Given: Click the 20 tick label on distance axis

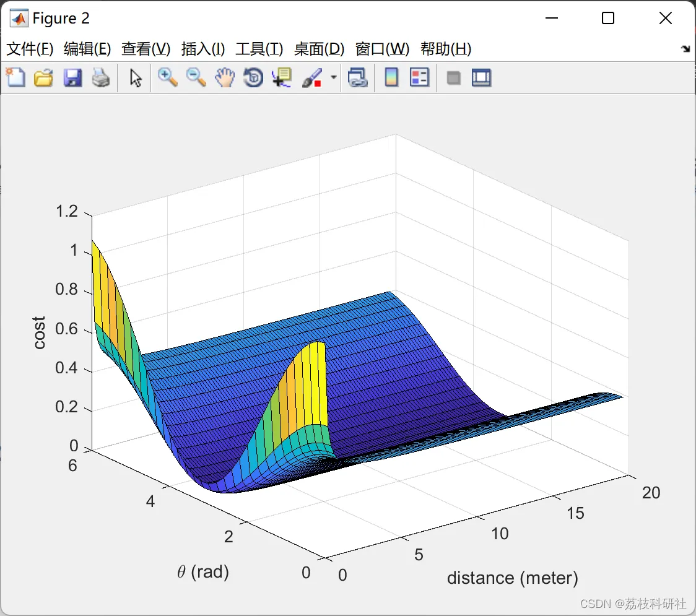Looking at the screenshot, I should [651, 493].
